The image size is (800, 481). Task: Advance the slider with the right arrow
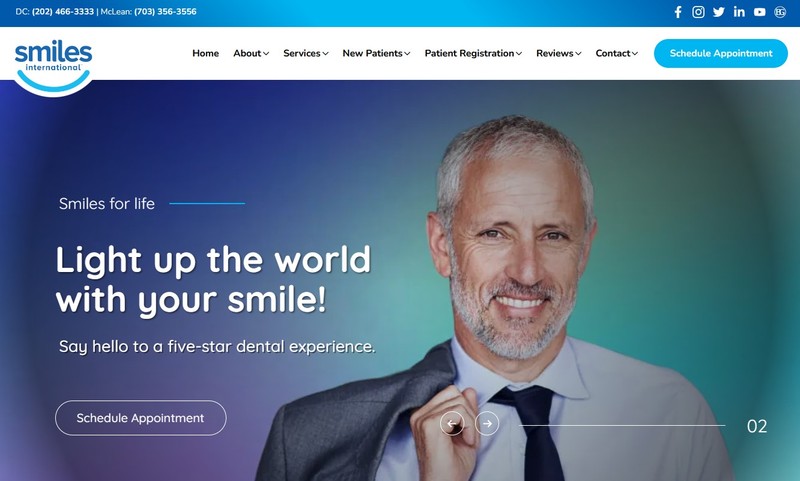click(487, 423)
